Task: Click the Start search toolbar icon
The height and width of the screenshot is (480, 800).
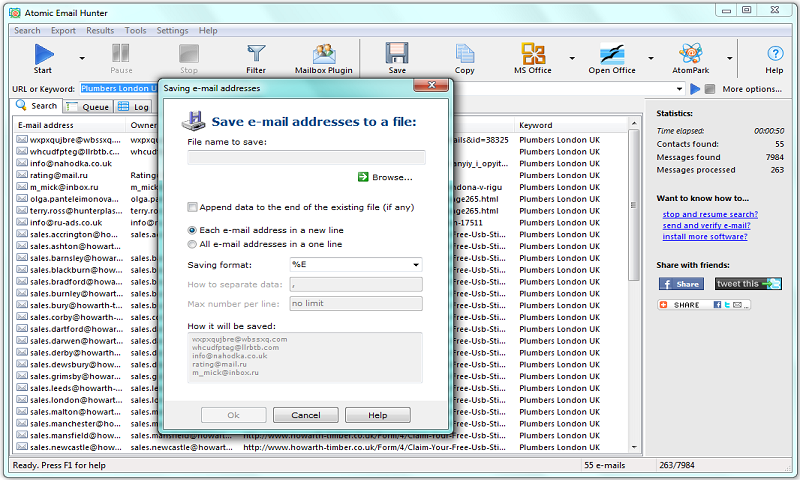Action: (43, 56)
